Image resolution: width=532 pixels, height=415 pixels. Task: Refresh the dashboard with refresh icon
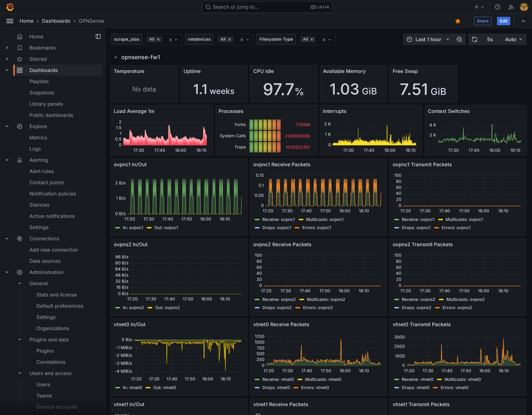(475, 39)
